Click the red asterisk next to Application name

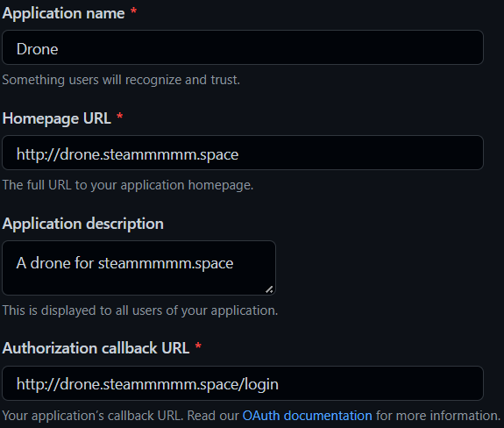point(133,11)
